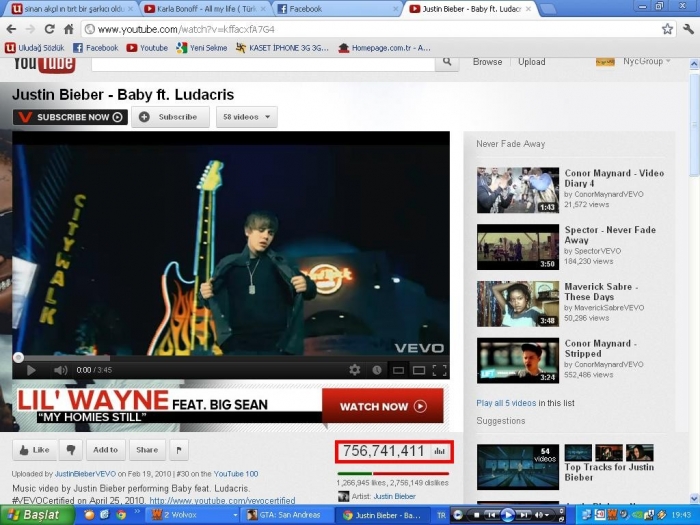Dislike the video with thumbs down
The width and height of the screenshot is (700, 525).
71,450
